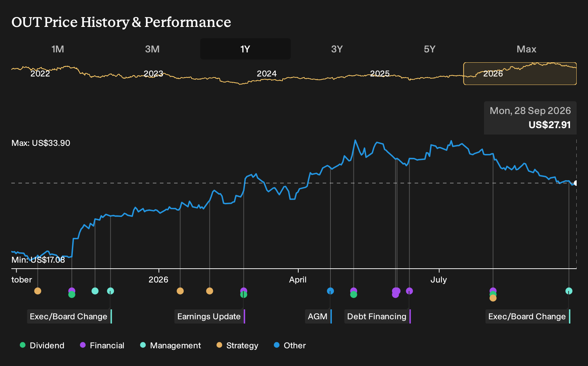This screenshot has height=366, width=588.
Task: Click the July axis label
Action: [x=439, y=280]
